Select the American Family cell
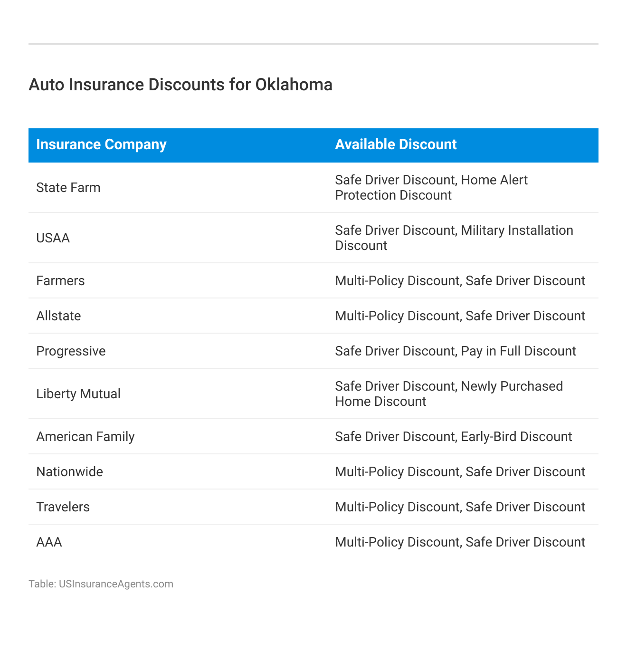 [x=85, y=437]
